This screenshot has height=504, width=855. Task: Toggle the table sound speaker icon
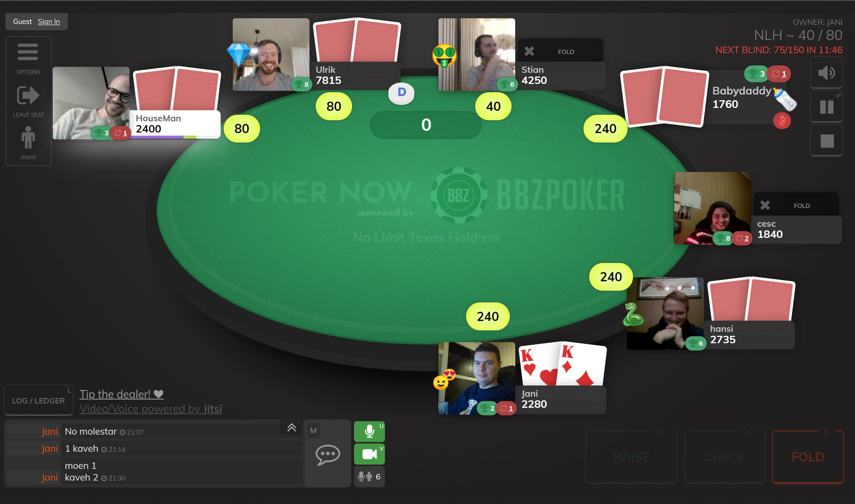coord(826,73)
